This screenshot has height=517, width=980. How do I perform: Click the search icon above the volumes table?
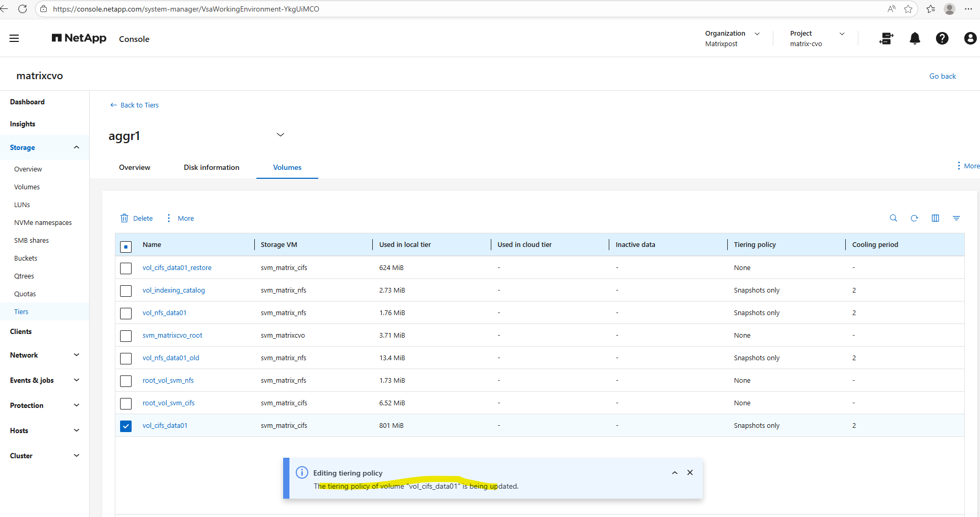point(893,218)
